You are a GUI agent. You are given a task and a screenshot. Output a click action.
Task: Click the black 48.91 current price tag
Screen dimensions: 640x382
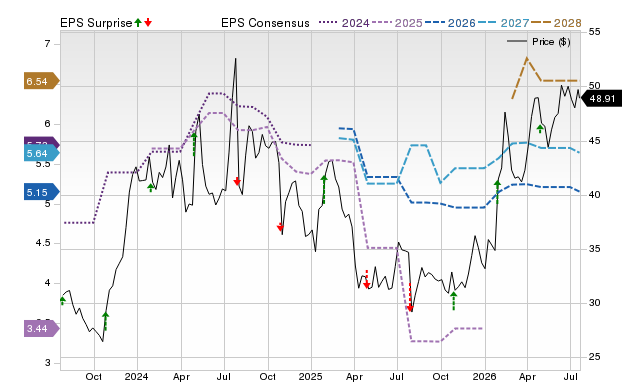click(601, 99)
